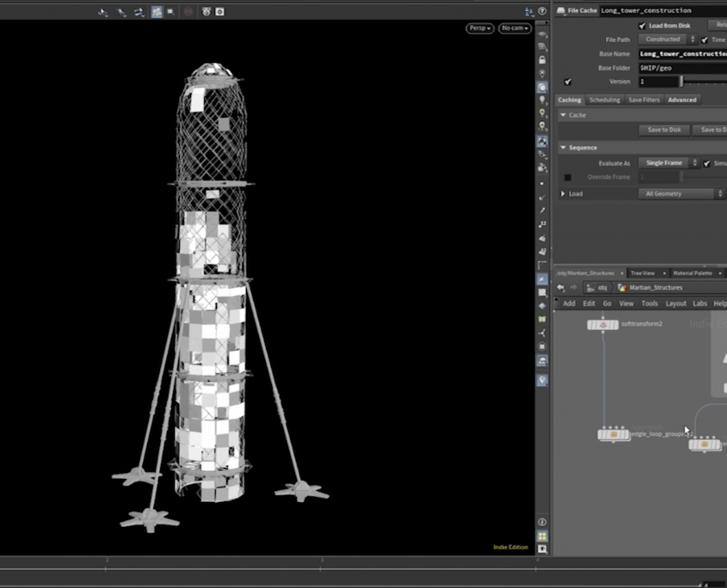727x588 pixels.
Task: Click the Martian_Structures path breadcrumb
Action: coord(655,287)
